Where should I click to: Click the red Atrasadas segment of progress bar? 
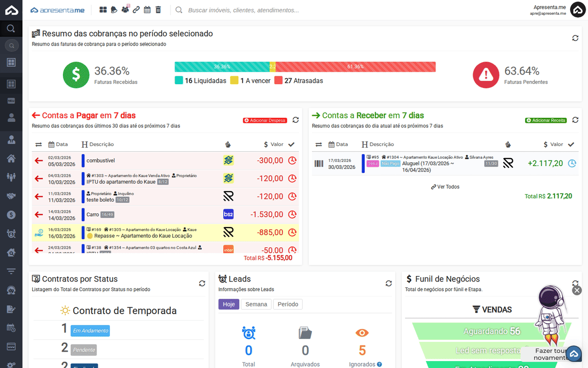coord(355,67)
